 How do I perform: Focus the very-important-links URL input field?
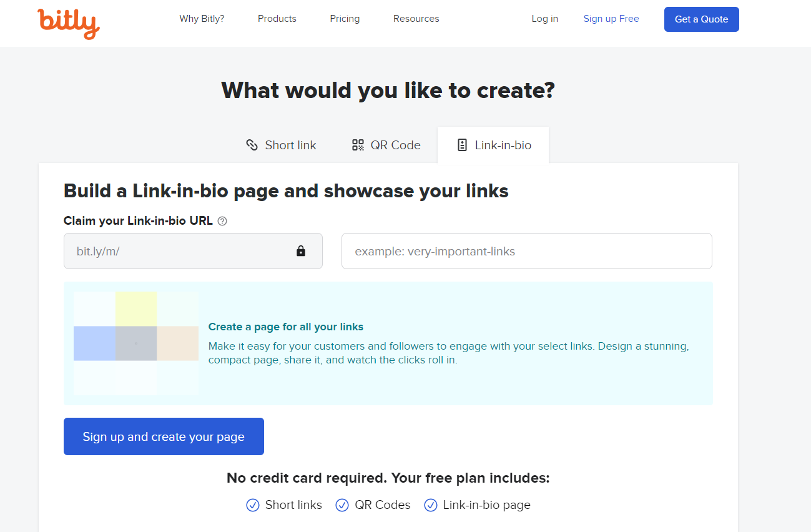coord(526,251)
